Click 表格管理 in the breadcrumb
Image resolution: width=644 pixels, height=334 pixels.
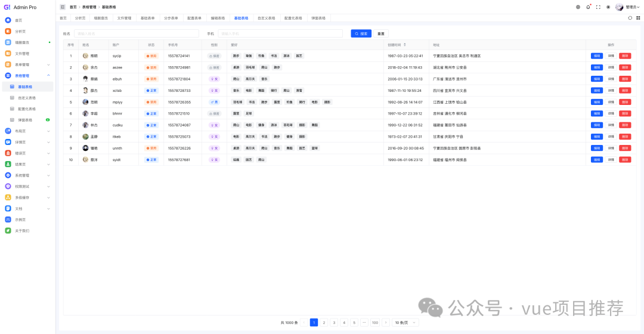coord(89,7)
